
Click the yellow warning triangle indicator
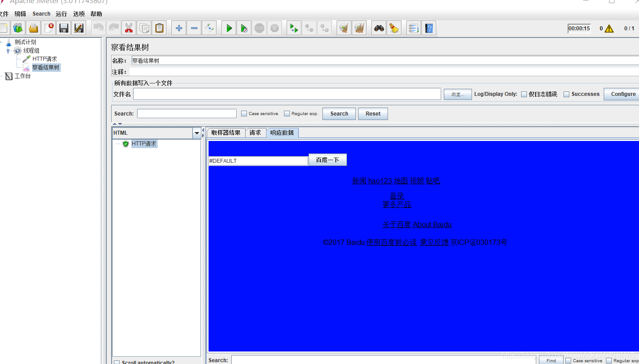click(609, 29)
